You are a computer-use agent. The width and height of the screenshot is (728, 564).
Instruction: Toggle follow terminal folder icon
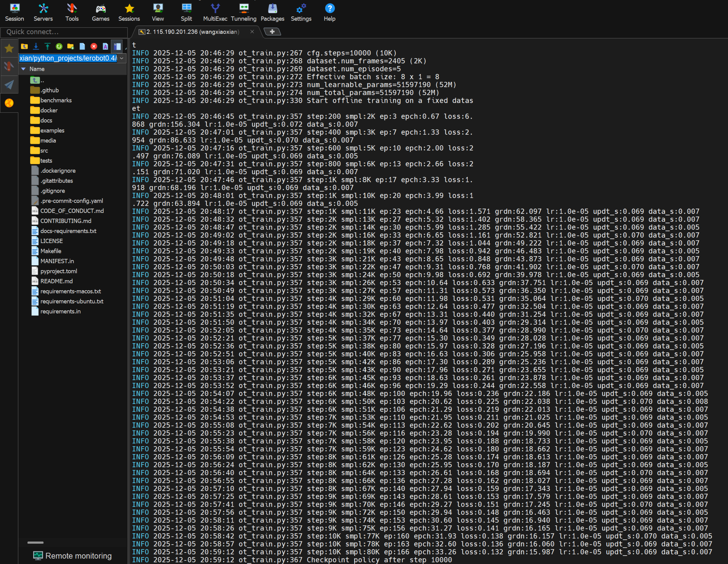pos(117,46)
